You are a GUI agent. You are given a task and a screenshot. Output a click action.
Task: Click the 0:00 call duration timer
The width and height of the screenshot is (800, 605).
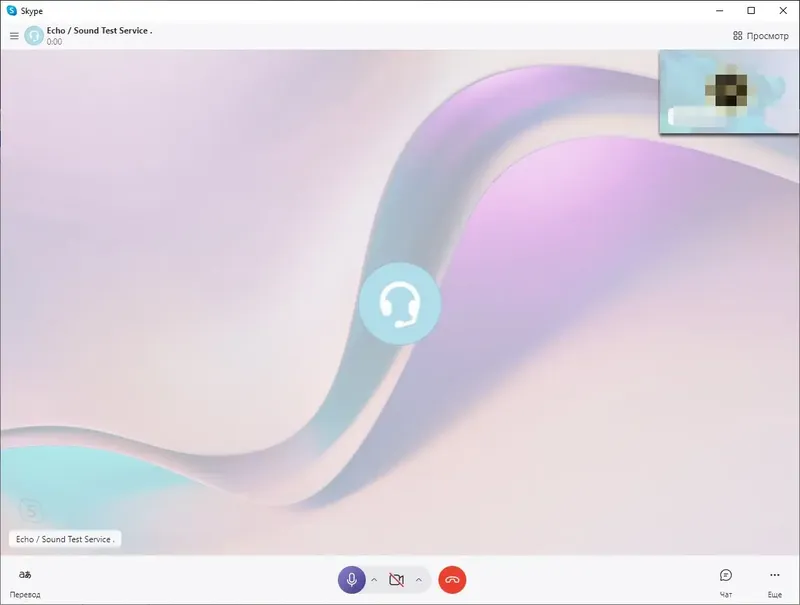click(x=54, y=42)
